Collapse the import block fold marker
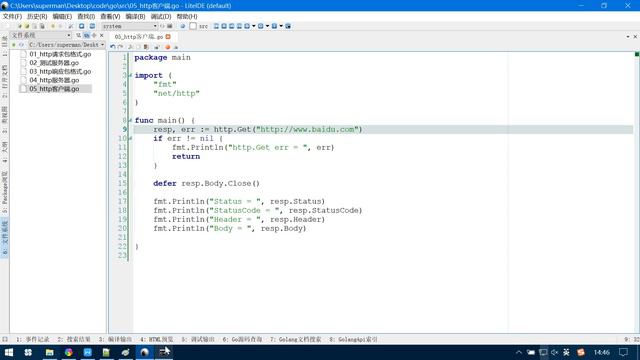The height and width of the screenshot is (360, 640). pyautogui.click(x=131, y=75)
